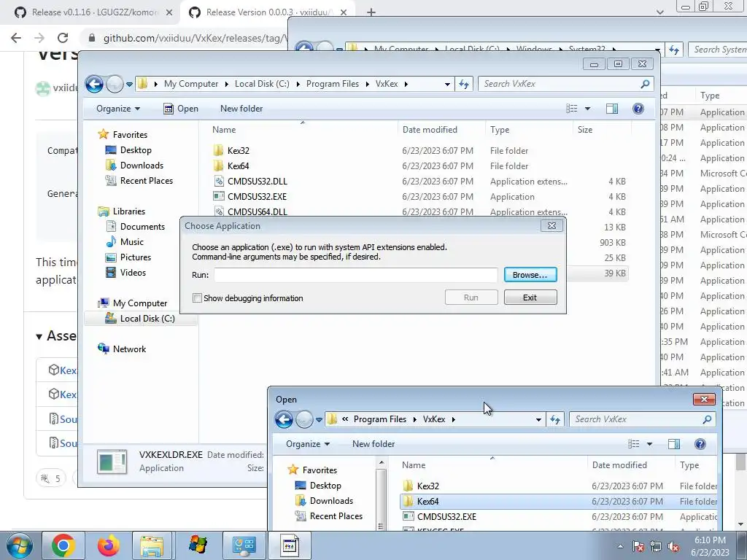This screenshot has height=560, width=747.
Task: Open Videos library in sidebar
Action: pyautogui.click(x=133, y=273)
